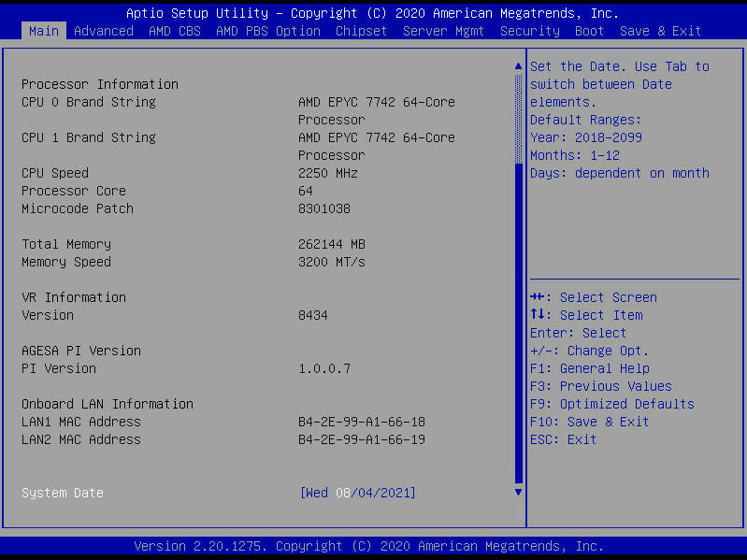Image resolution: width=747 pixels, height=560 pixels.
Task: Click the Enter: Select hint
Action: (x=579, y=333)
